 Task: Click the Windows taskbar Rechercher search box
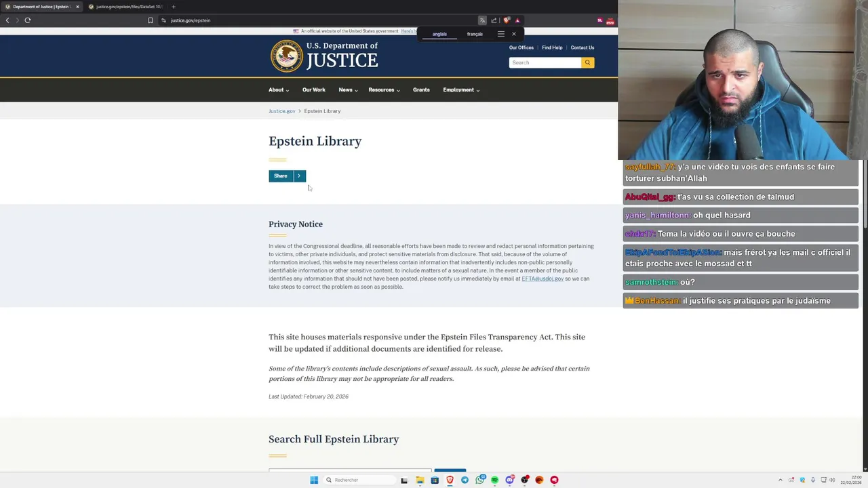point(359,480)
